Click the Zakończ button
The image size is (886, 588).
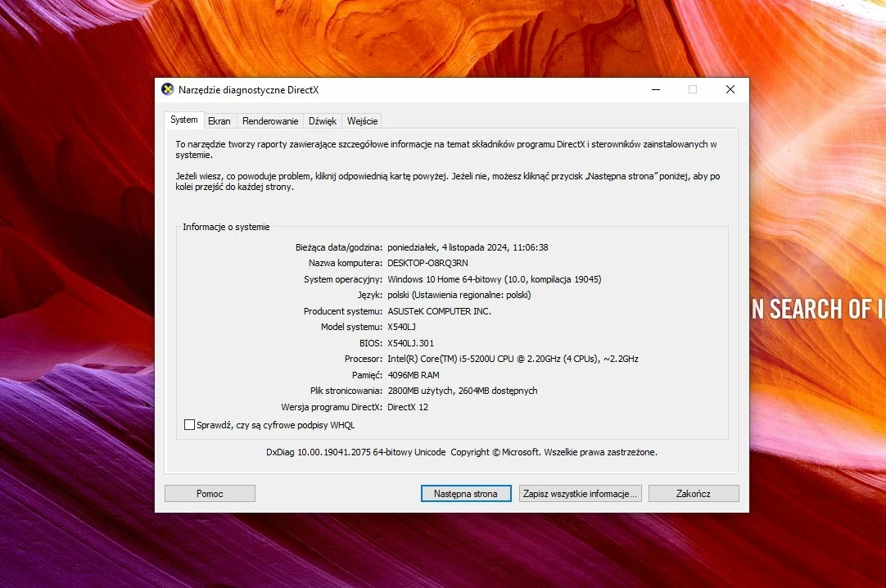tap(694, 494)
